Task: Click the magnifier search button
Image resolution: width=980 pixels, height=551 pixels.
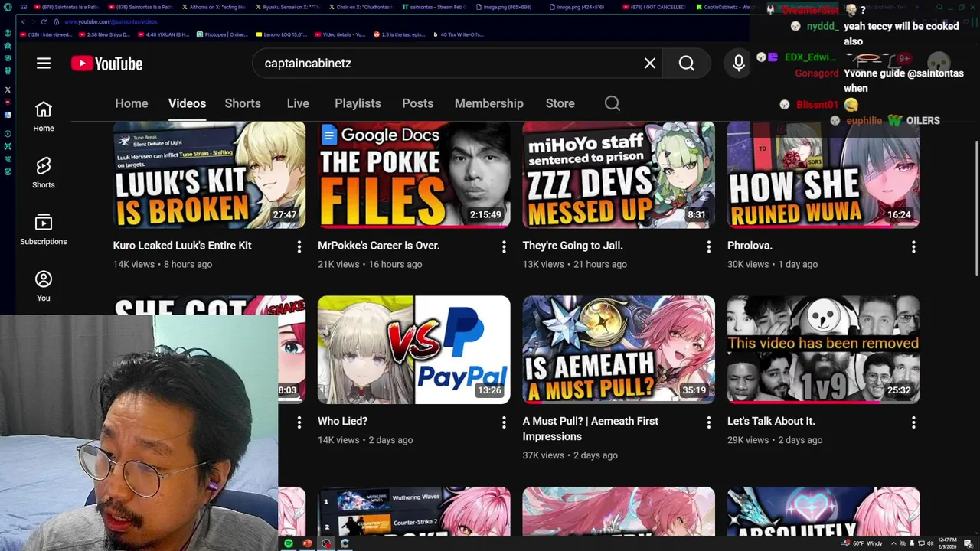Action: pos(687,64)
